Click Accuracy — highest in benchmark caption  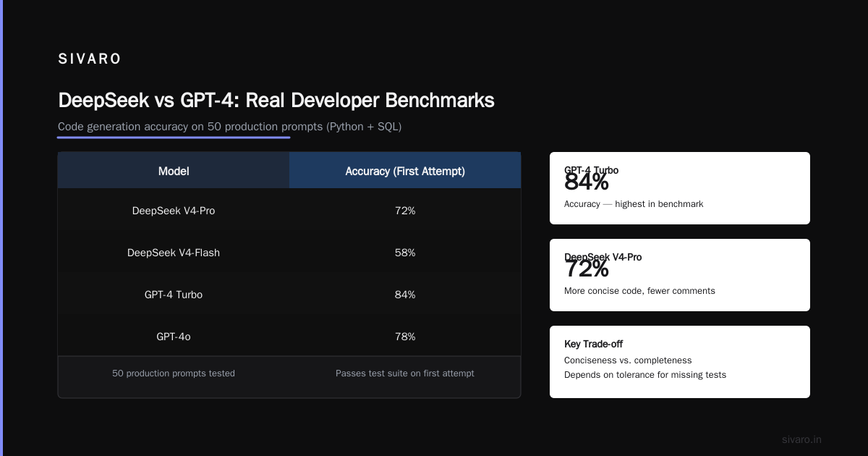634,204
